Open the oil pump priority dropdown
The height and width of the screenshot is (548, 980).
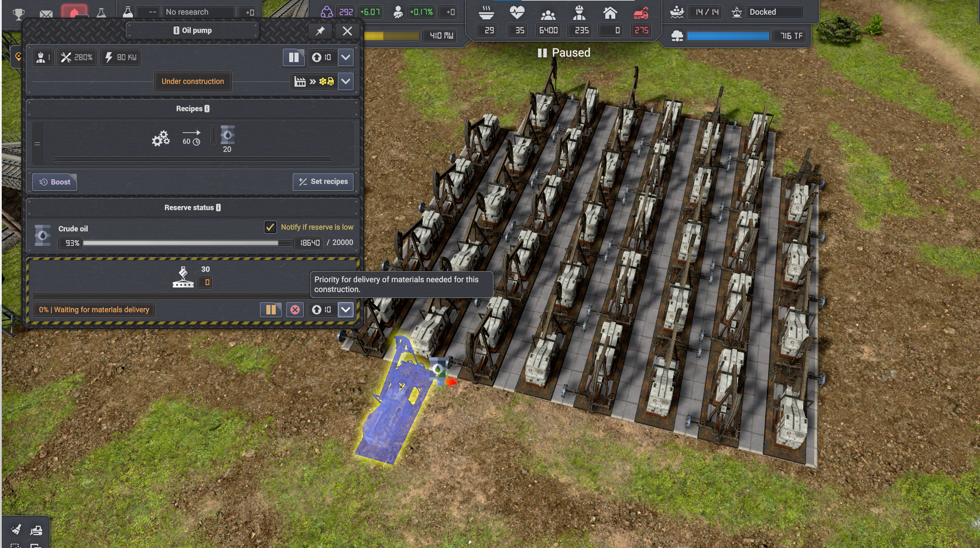[x=346, y=57]
